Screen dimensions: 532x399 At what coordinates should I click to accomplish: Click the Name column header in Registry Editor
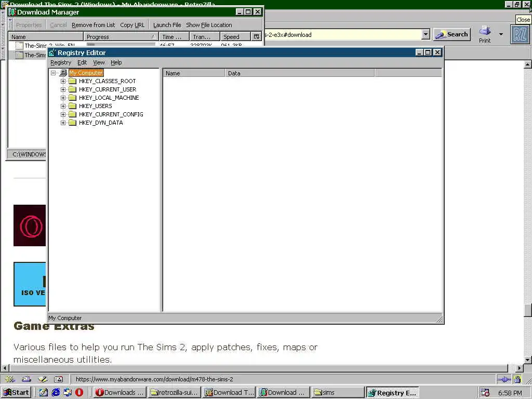[x=194, y=73]
